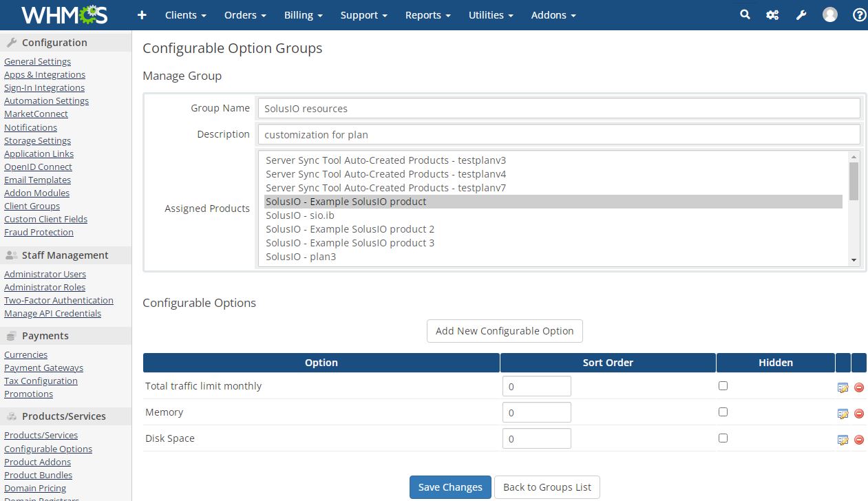Select SolusIO - sio.ib product

[553, 215]
